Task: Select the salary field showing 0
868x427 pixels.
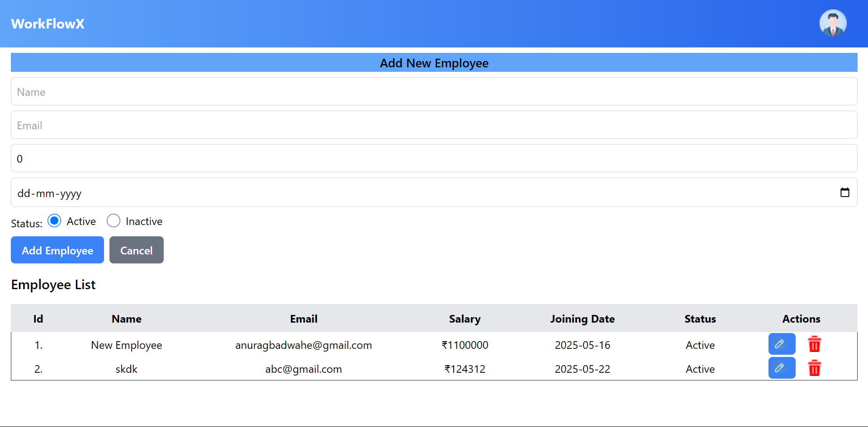Action: tap(433, 159)
